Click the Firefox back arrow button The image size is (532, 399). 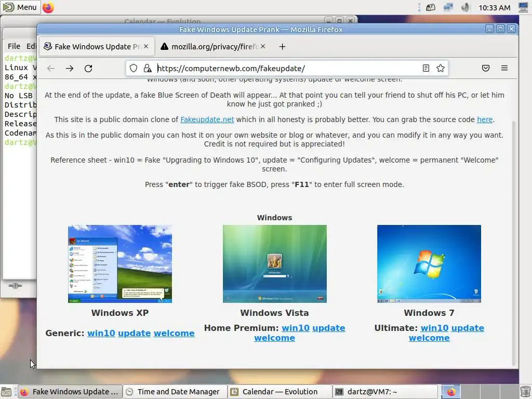coord(51,69)
